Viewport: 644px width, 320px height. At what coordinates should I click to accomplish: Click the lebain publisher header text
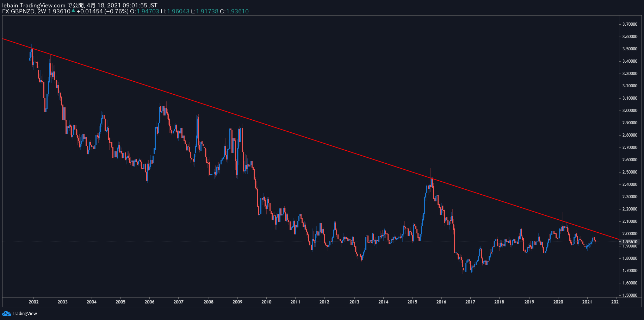click(10, 5)
